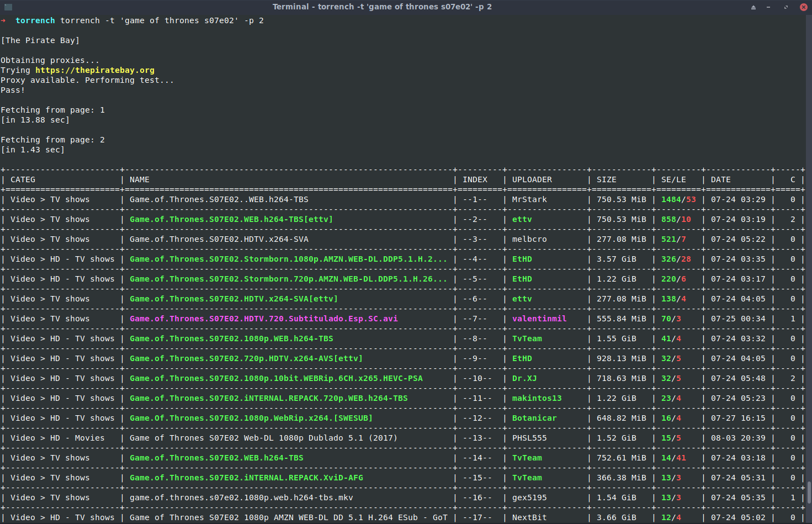
Task: Click torrent 'Game.of.Thrones.S07E02.1080p.WEB.h264-TBS'
Action: coord(231,338)
